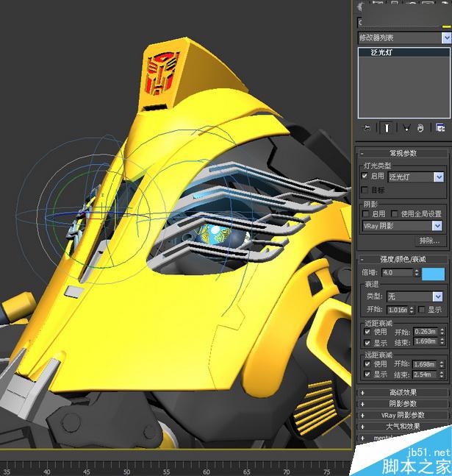Open the 泛光灯 light type dropdown
This screenshot has width=452, height=476.
click(438, 177)
